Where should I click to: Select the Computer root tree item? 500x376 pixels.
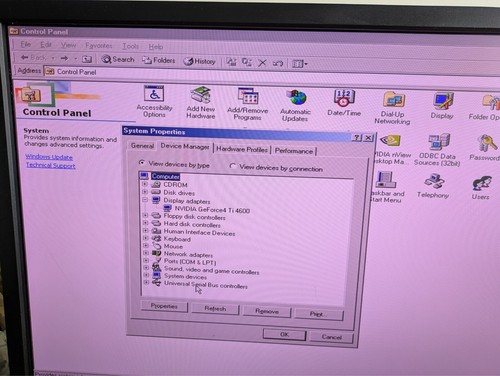click(x=165, y=176)
